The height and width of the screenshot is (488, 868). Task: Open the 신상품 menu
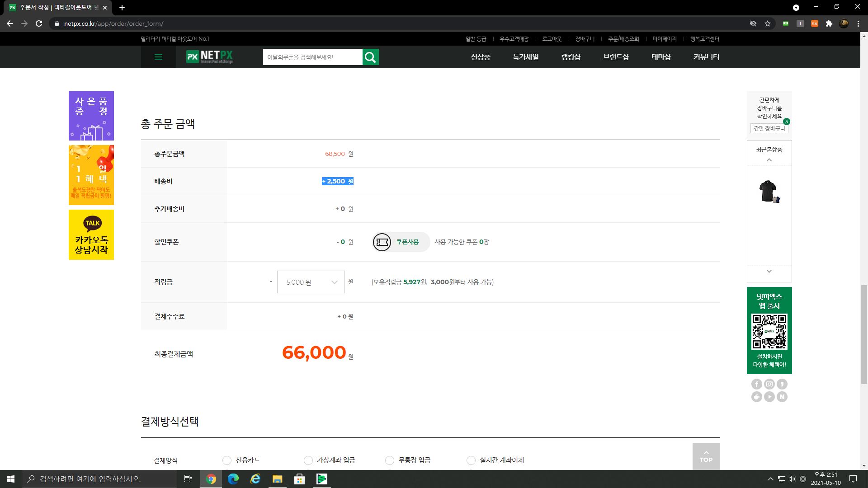[480, 57]
